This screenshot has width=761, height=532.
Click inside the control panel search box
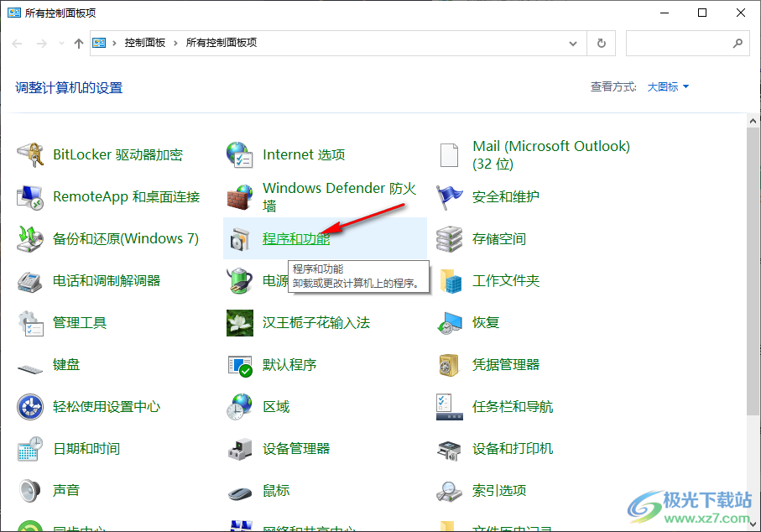(x=680, y=43)
